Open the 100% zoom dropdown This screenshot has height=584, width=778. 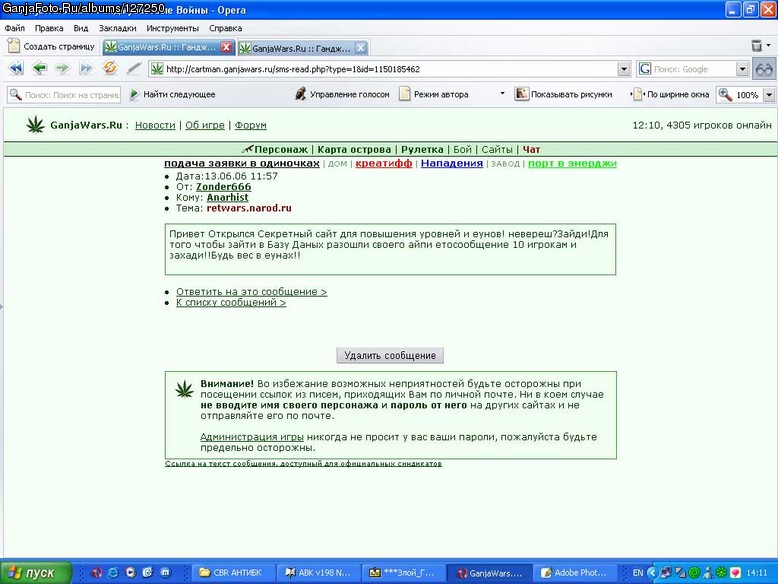click(769, 94)
